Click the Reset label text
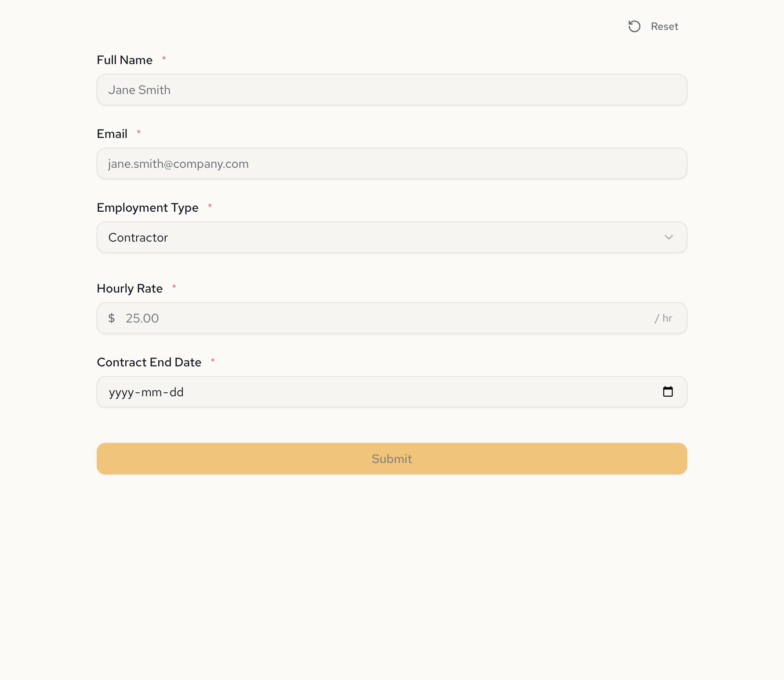The width and height of the screenshot is (784, 680). (664, 26)
